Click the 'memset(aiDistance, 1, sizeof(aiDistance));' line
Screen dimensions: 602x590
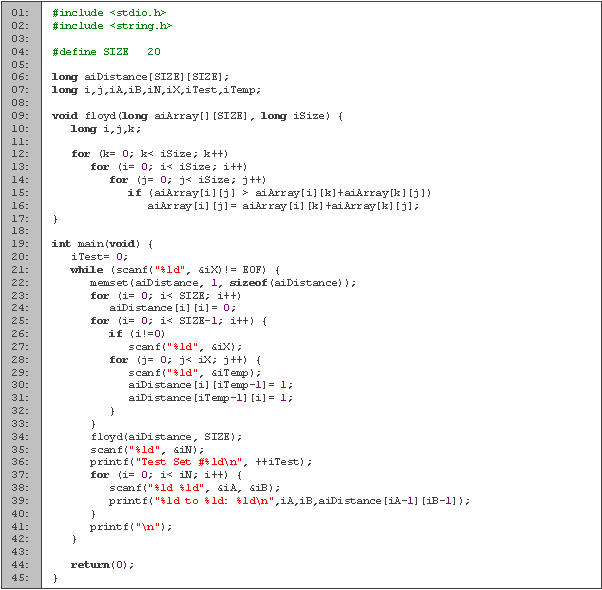pos(223,283)
